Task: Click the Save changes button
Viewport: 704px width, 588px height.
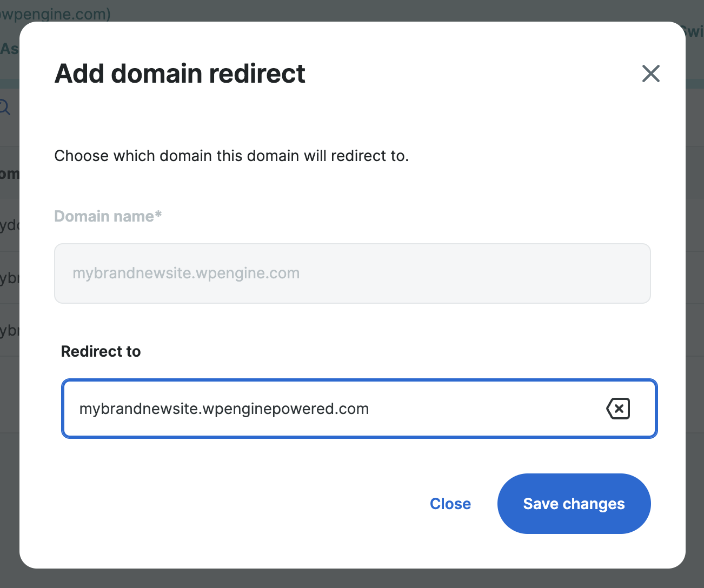Action: coord(573,503)
